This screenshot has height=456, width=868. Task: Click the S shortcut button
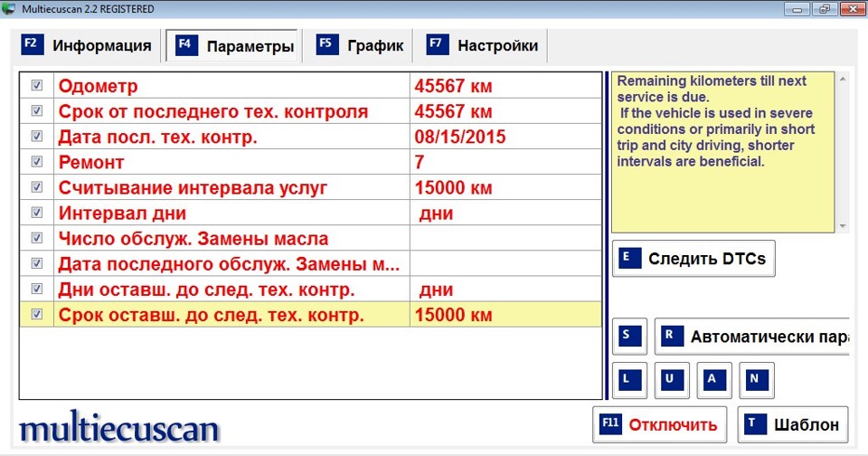tap(629, 336)
